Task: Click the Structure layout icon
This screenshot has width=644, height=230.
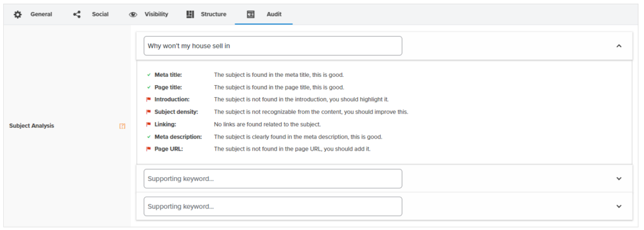Action: pyautogui.click(x=190, y=14)
